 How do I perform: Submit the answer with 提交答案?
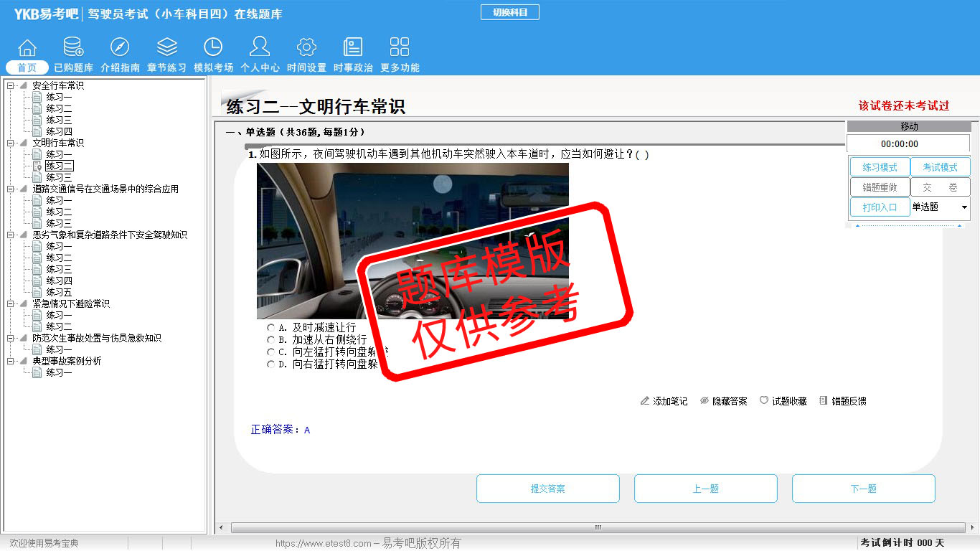[548, 489]
